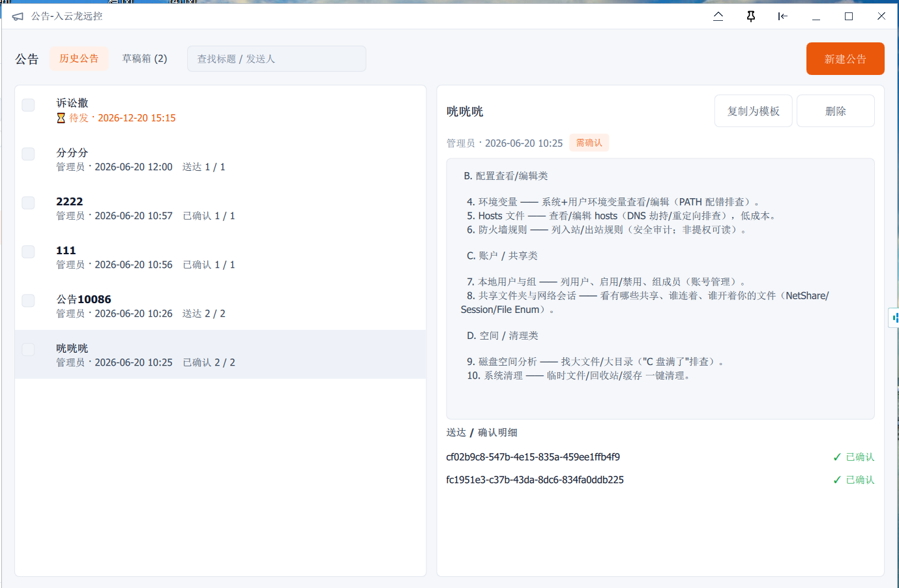Screen dimensions: 899x588
Task: Pin the window with the pushpin icon
Action: pos(751,16)
